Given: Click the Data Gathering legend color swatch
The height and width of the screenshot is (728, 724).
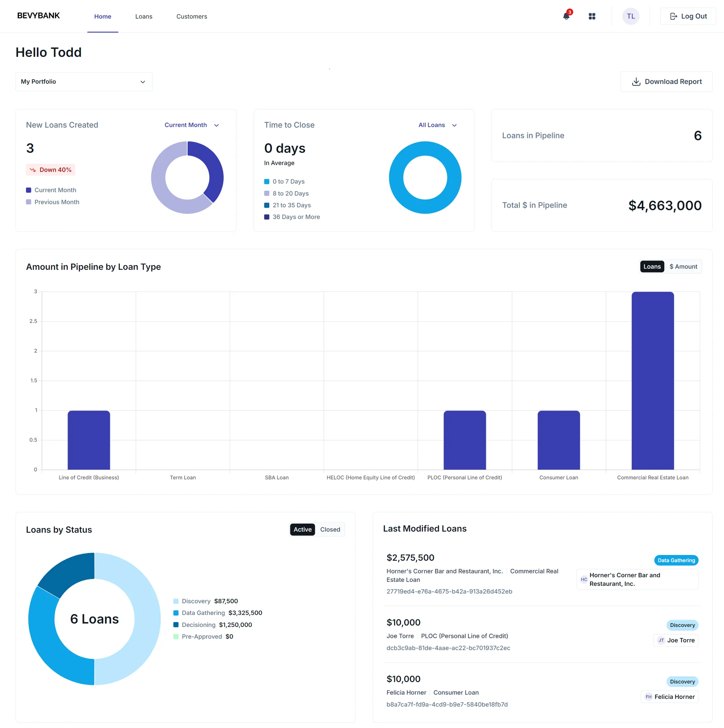Looking at the screenshot, I should tap(176, 613).
